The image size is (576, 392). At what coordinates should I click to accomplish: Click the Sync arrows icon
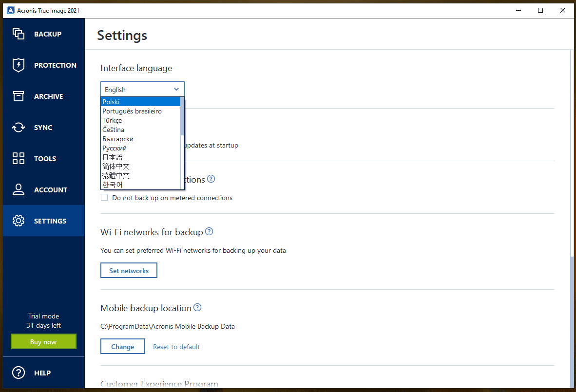tap(19, 128)
